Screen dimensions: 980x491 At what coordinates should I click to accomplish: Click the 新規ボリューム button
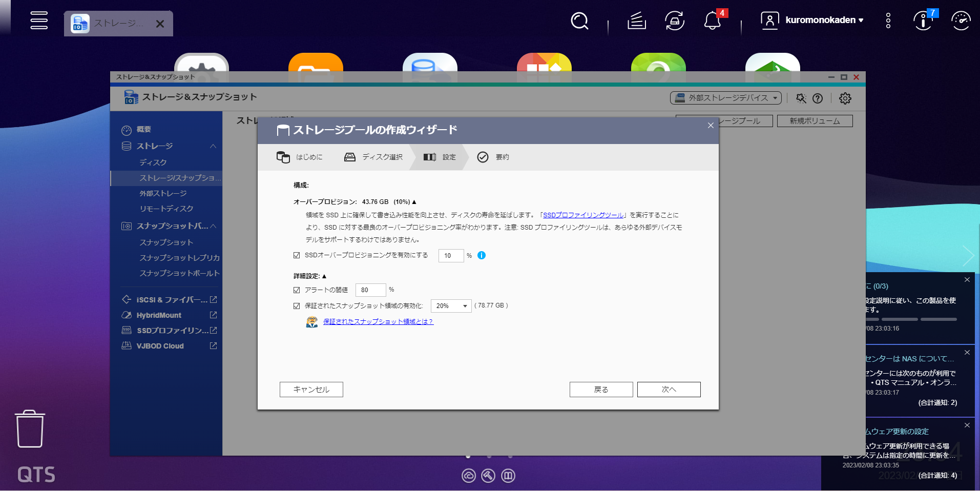pyautogui.click(x=815, y=121)
